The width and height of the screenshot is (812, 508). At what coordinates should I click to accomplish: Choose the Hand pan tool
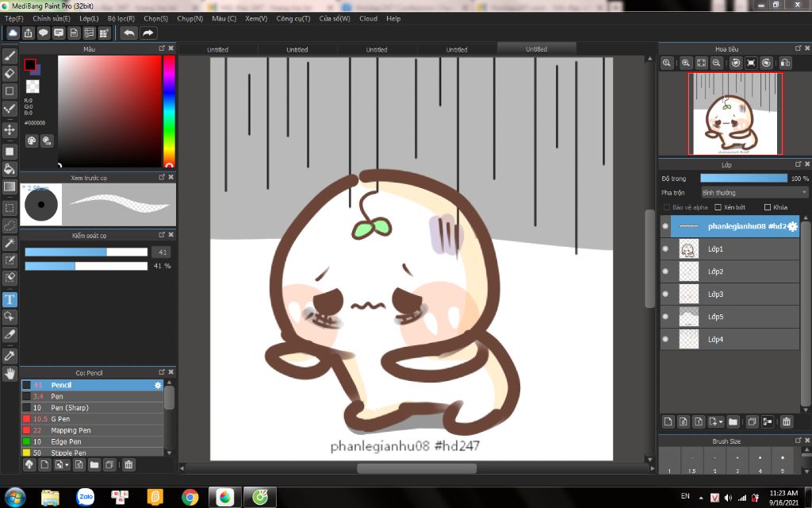pos(10,373)
